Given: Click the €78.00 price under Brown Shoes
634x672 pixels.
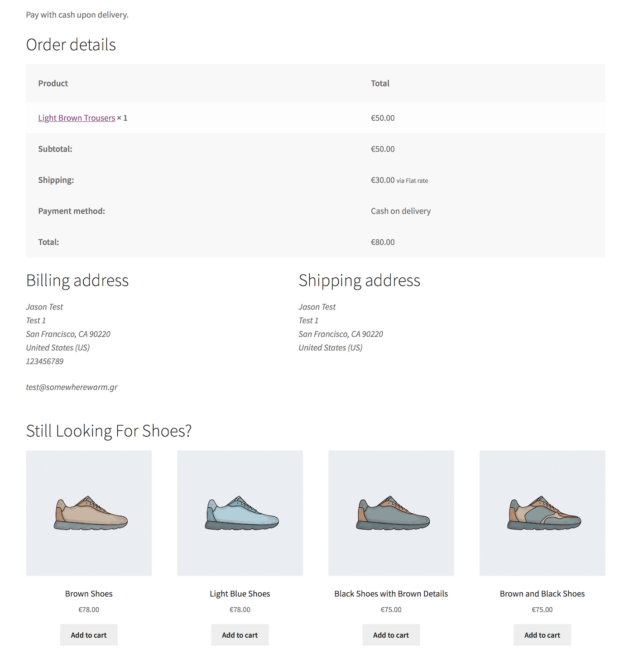Looking at the screenshot, I should 89,610.
